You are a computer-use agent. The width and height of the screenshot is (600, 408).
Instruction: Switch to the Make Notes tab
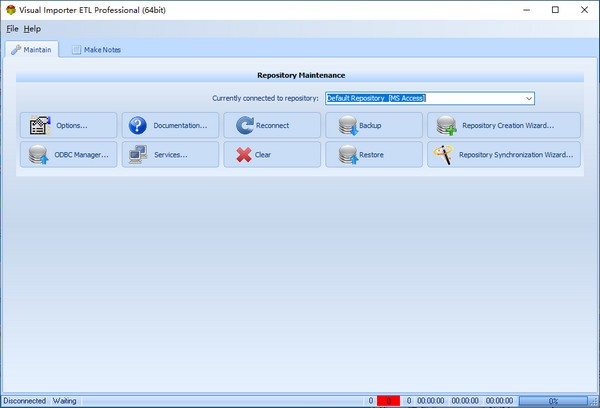pyautogui.click(x=97, y=49)
